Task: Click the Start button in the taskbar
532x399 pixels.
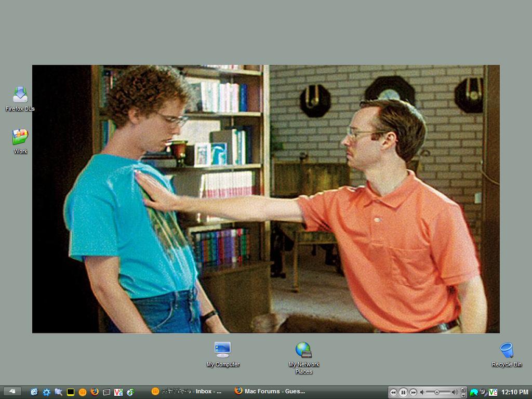Action: (x=12, y=392)
